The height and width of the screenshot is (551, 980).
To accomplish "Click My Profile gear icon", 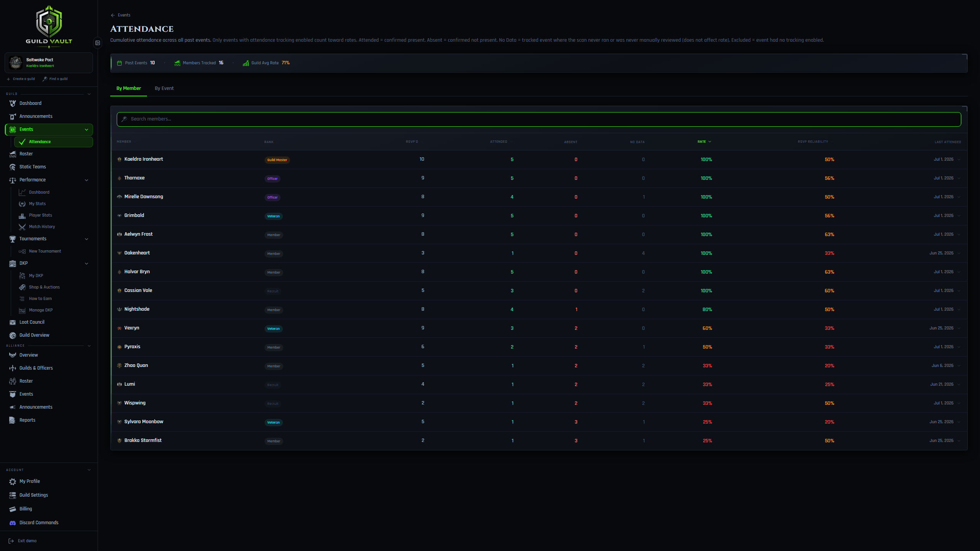I will coord(13,481).
